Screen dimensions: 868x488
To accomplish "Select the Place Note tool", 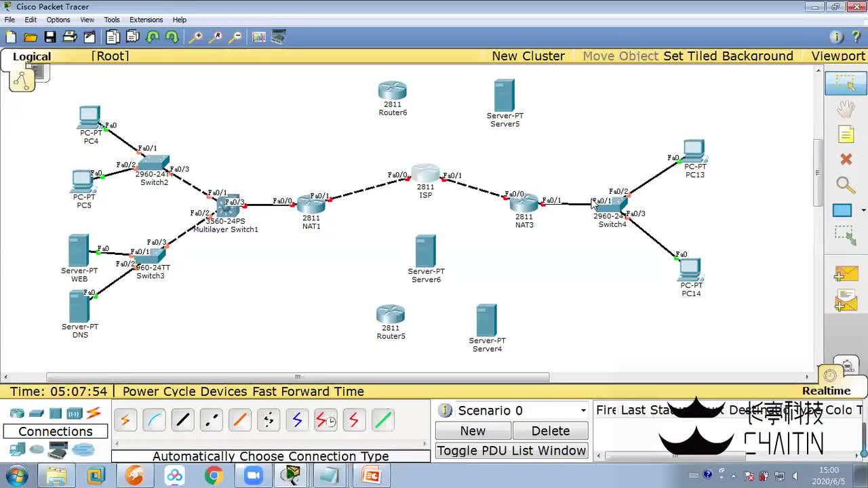I will coord(846,134).
